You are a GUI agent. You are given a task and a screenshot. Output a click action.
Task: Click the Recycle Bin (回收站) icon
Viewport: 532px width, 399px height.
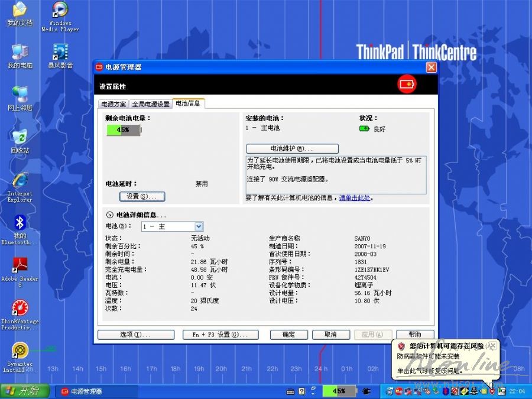point(20,137)
